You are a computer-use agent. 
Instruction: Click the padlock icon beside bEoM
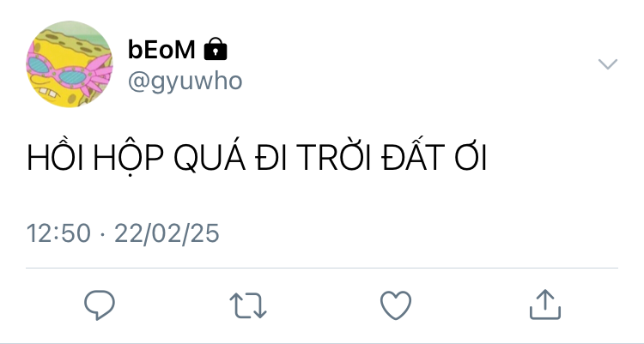coord(216,49)
